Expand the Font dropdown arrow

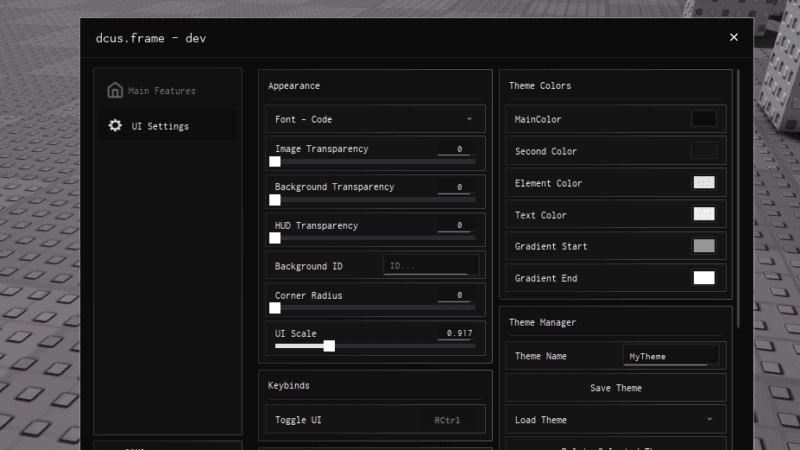pos(469,119)
